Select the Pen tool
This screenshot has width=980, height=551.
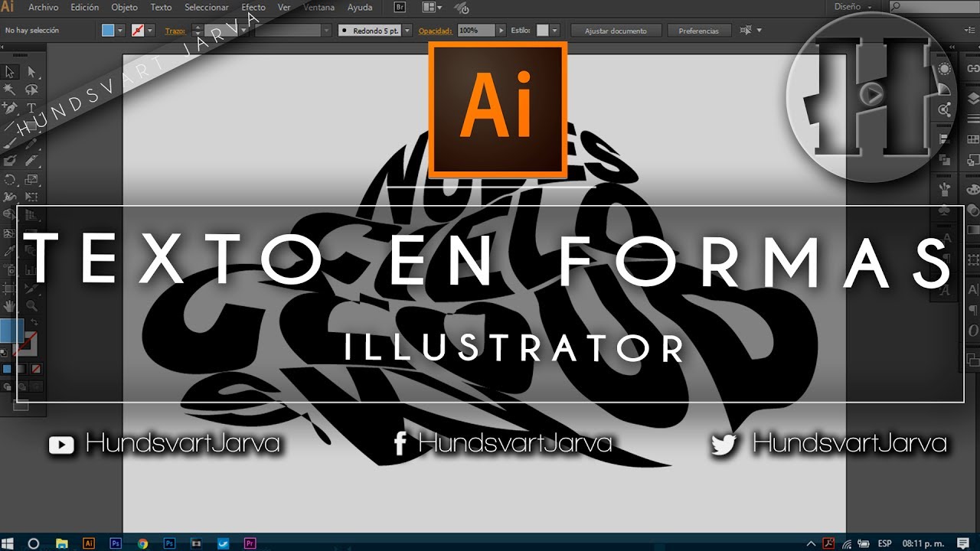pos(10,108)
